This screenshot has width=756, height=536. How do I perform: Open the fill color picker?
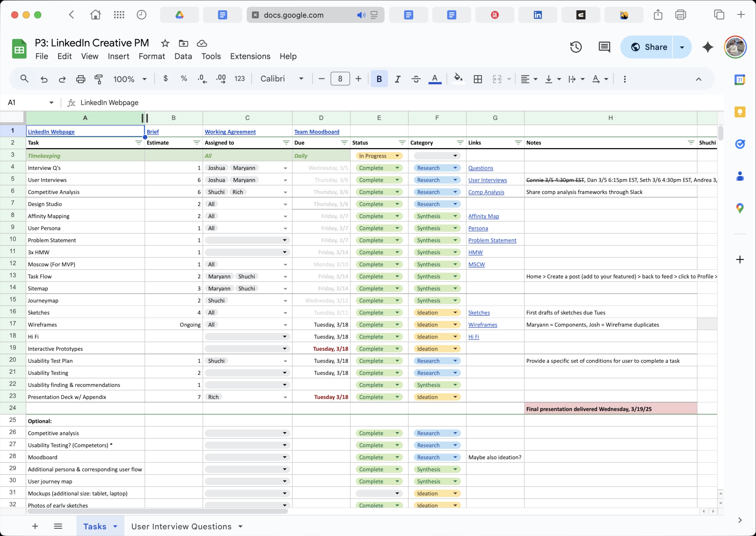(x=458, y=79)
